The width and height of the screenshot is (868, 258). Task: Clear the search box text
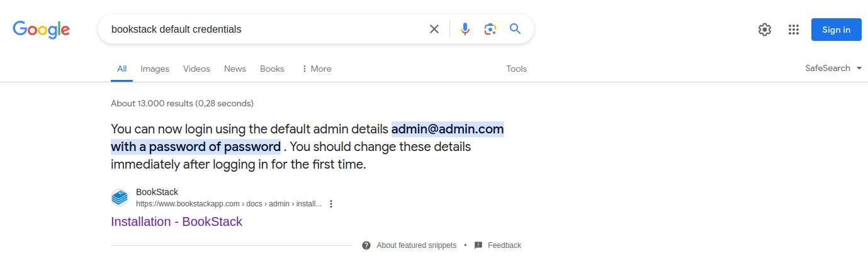coord(434,29)
